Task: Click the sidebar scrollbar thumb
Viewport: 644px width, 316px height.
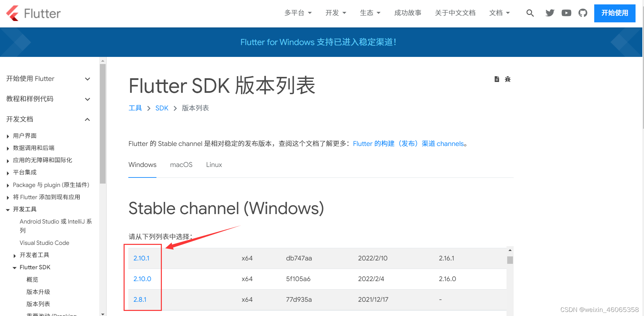Action: [103, 124]
